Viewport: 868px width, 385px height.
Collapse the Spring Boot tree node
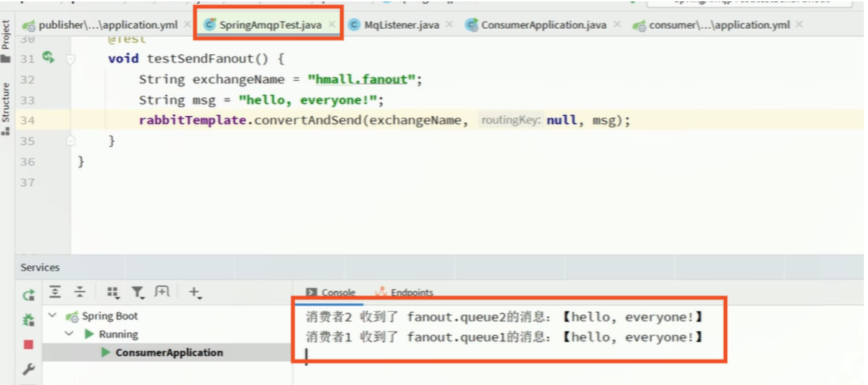click(54, 316)
